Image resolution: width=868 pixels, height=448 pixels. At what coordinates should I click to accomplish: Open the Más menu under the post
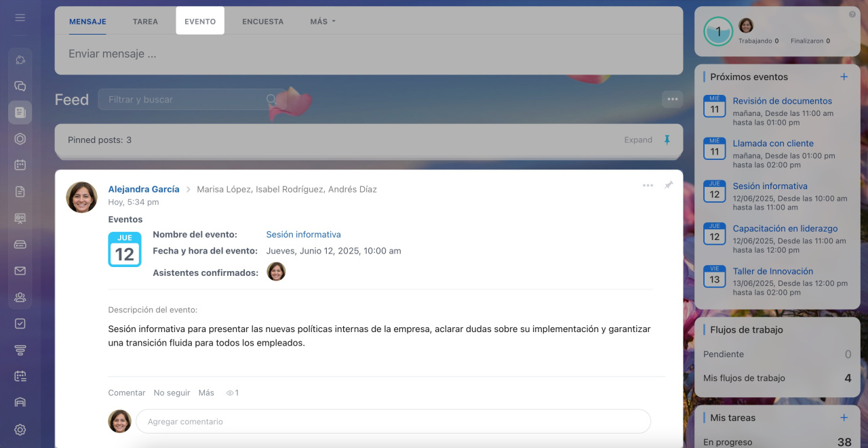pos(206,393)
